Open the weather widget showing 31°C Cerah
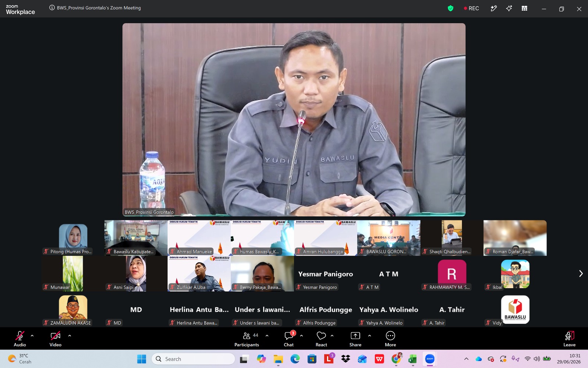This screenshot has height=368, width=588. 20,359
